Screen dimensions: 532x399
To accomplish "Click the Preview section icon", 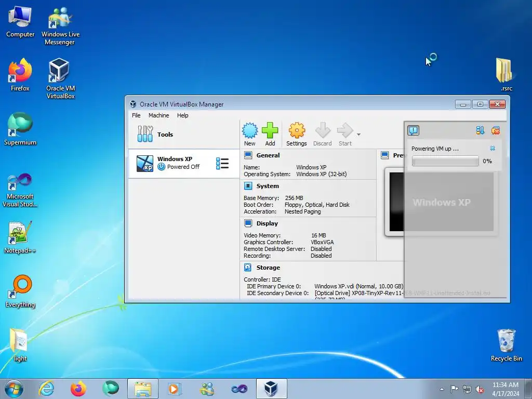I will pyautogui.click(x=385, y=155).
